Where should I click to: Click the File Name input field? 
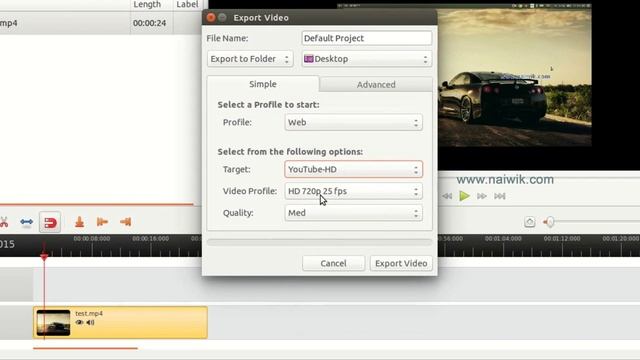pyautogui.click(x=367, y=38)
